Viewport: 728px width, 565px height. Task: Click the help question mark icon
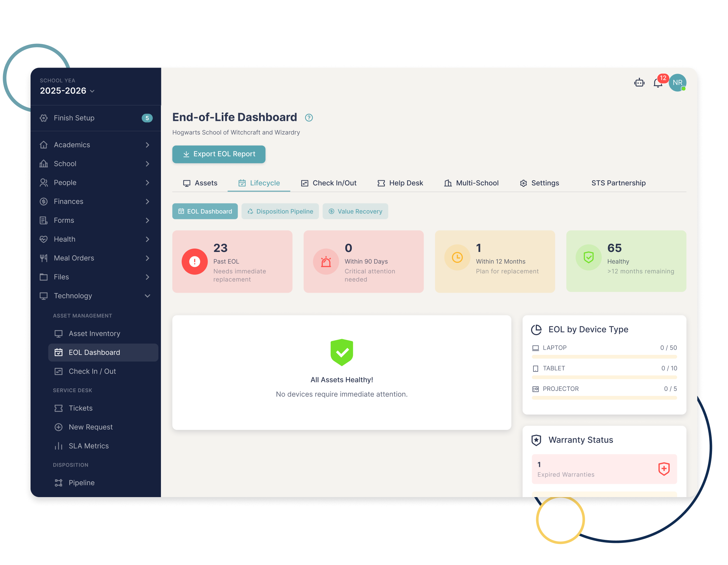(x=309, y=117)
